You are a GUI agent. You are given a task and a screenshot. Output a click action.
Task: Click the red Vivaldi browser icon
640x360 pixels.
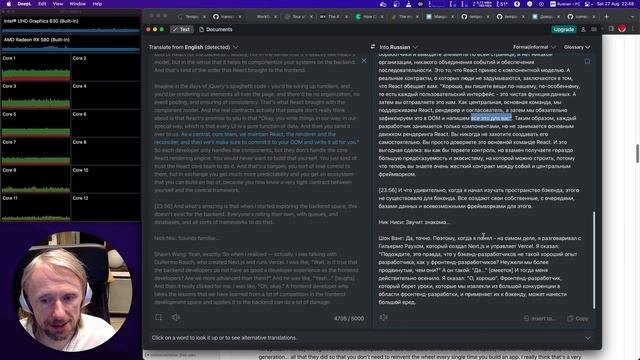coord(622,29)
